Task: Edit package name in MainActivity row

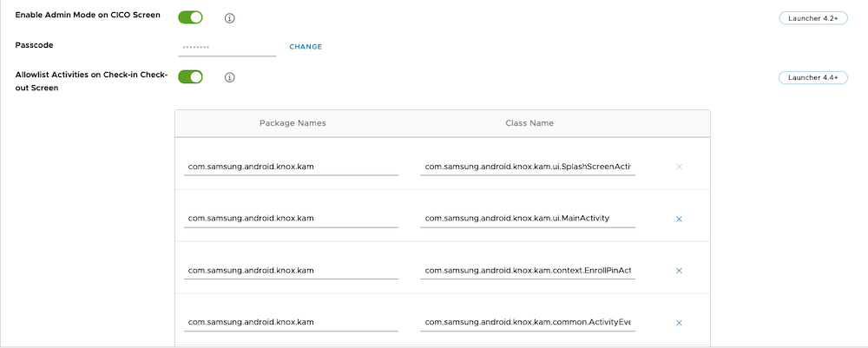Action: point(291,218)
